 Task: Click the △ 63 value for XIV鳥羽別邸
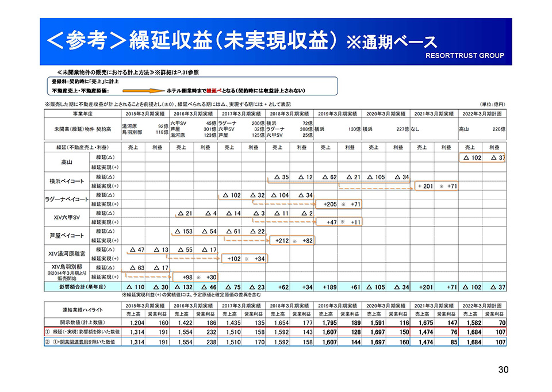(137, 268)
